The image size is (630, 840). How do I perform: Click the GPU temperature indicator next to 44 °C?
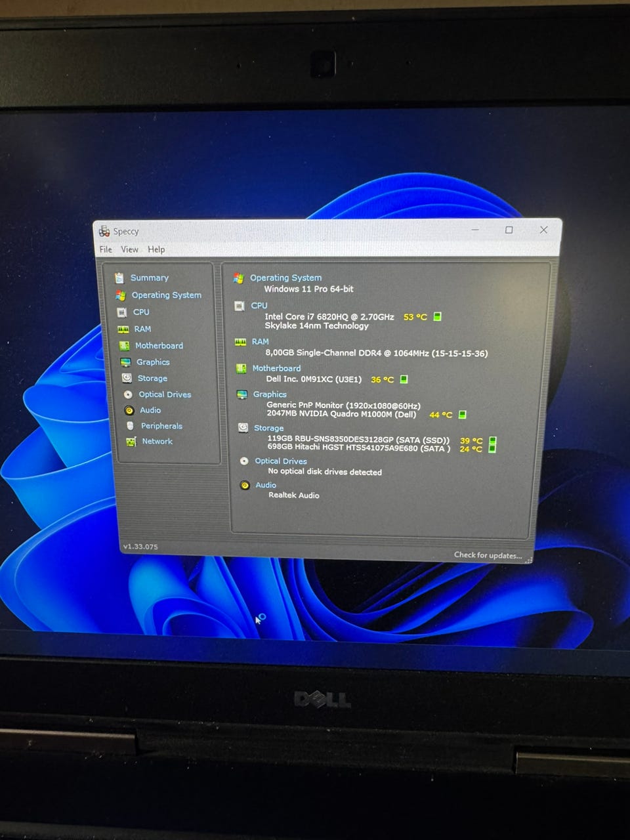462,415
